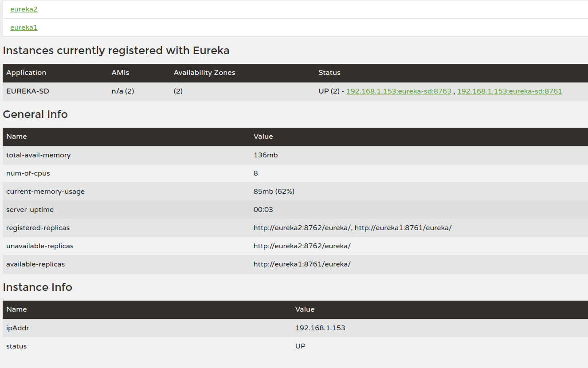Click the available-replicas eureka1 URL value
The image size is (588, 368).
click(x=302, y=264)
